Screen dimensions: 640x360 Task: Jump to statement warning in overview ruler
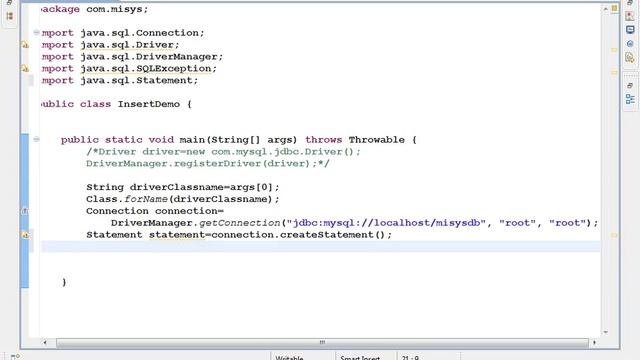click(614, 235)
